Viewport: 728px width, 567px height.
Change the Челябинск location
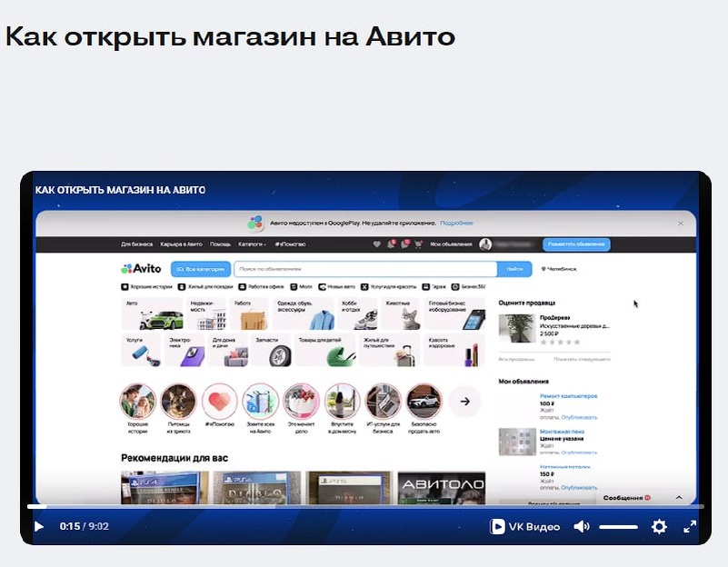(559, 269)
